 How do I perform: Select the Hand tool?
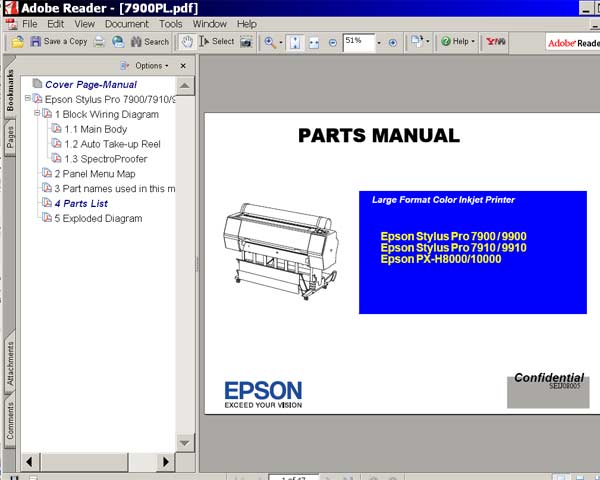187,42
